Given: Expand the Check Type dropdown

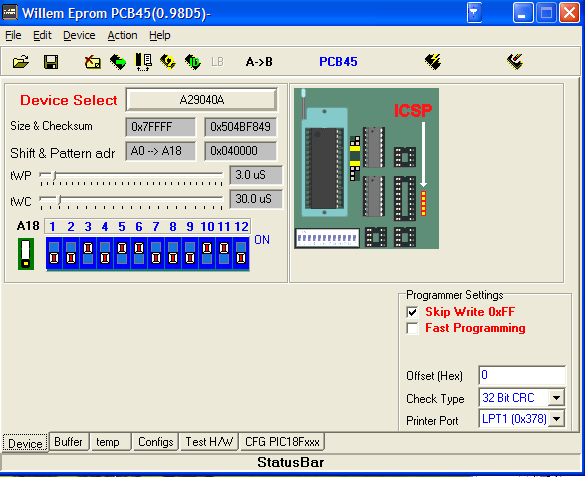Looking at the screenshot, I should click(x=556, y=398).
